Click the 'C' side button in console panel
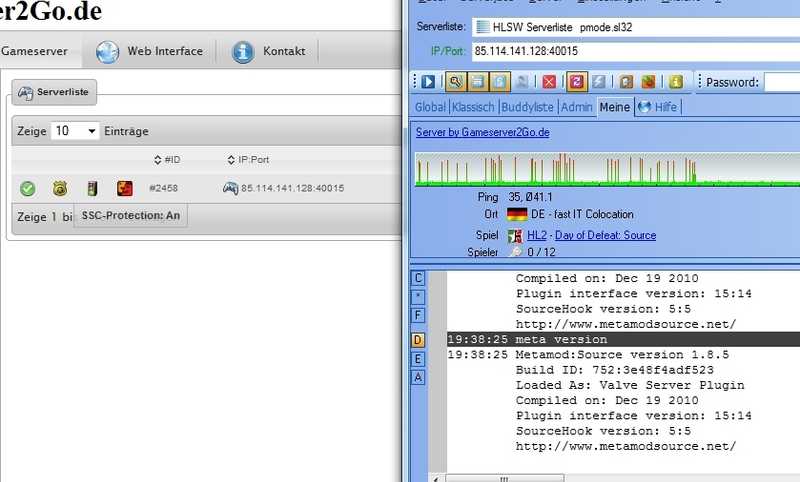This screenshot has width=800, height=482. click(418, 278)
